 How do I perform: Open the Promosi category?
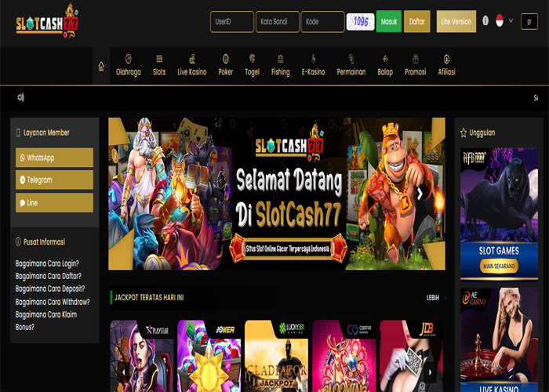click(x=415, y=65)
